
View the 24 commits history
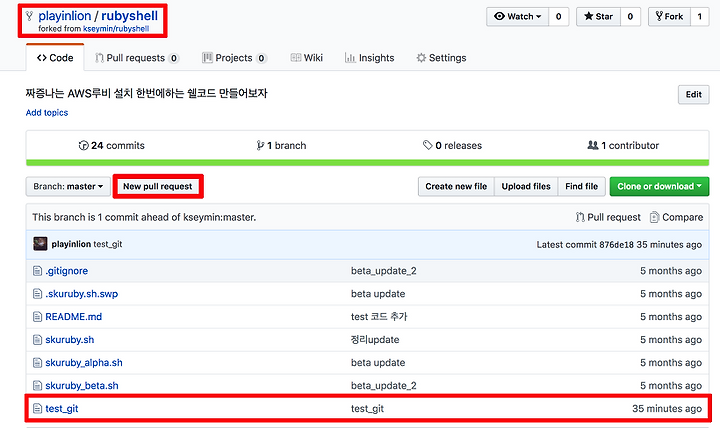[112, 146]
